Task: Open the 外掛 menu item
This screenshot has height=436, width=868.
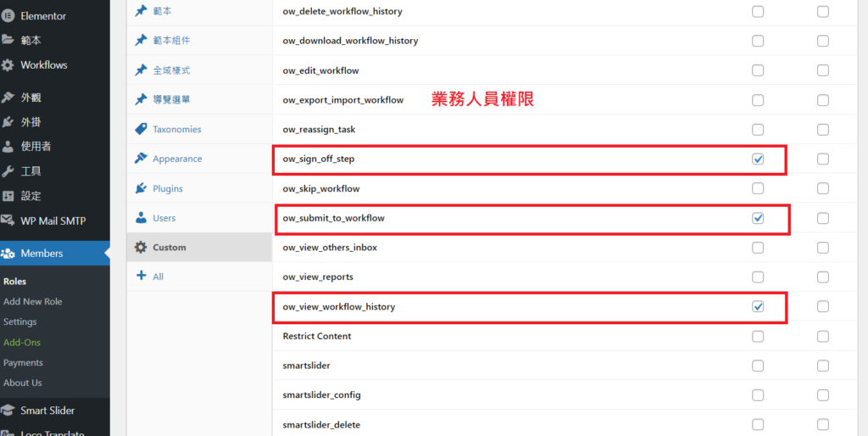Action: click(x=31, y=122)
